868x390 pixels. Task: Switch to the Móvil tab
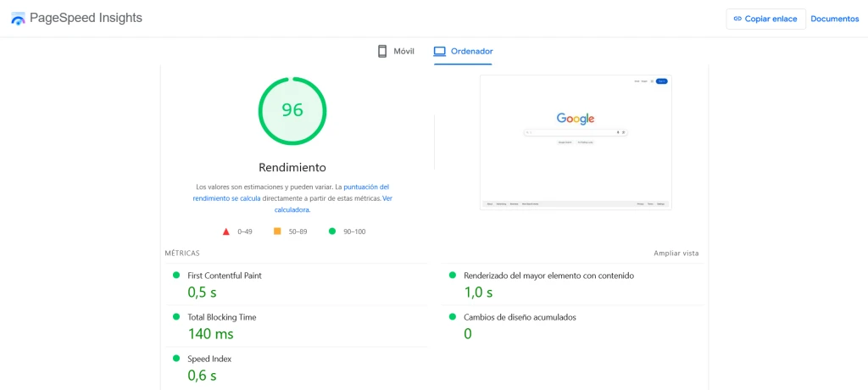coord(396,52)
